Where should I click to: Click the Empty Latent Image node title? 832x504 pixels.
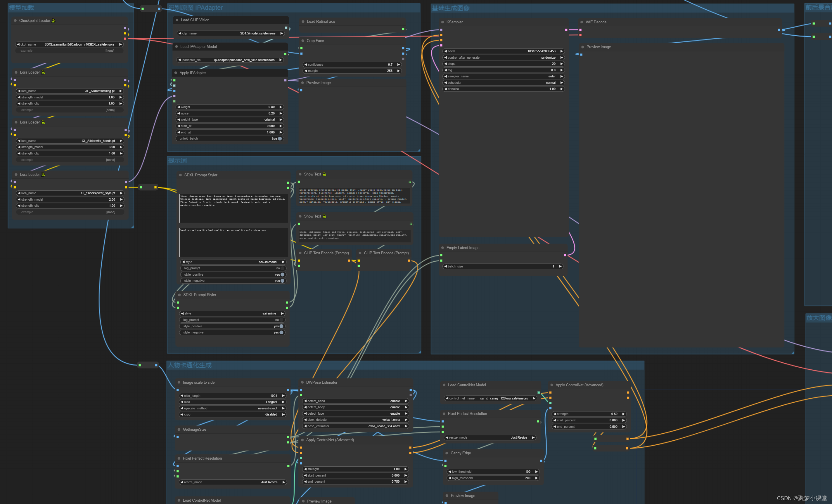463,248
